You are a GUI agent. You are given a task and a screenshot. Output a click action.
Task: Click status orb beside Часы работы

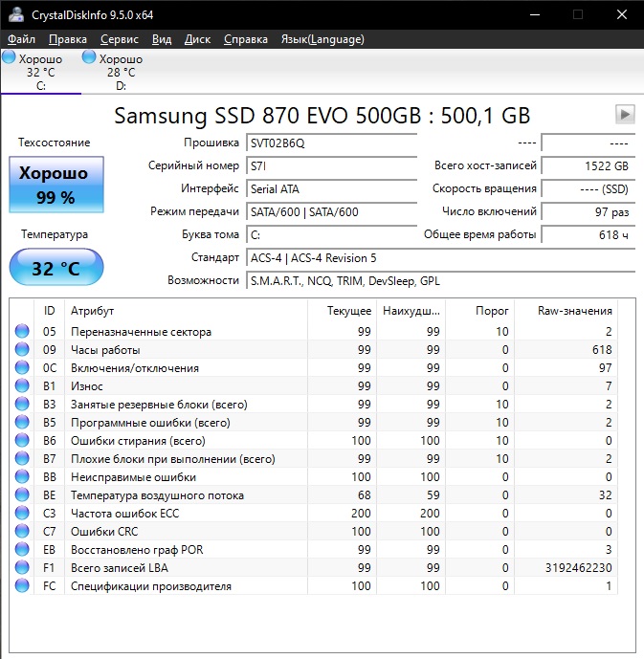pyautogui.click(x=22, y=350)
